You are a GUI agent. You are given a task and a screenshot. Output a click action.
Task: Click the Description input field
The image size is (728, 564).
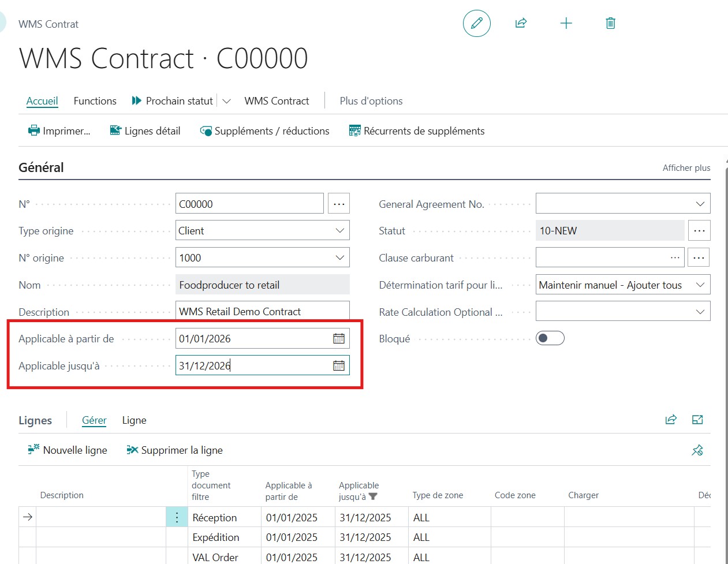(262, 312)
